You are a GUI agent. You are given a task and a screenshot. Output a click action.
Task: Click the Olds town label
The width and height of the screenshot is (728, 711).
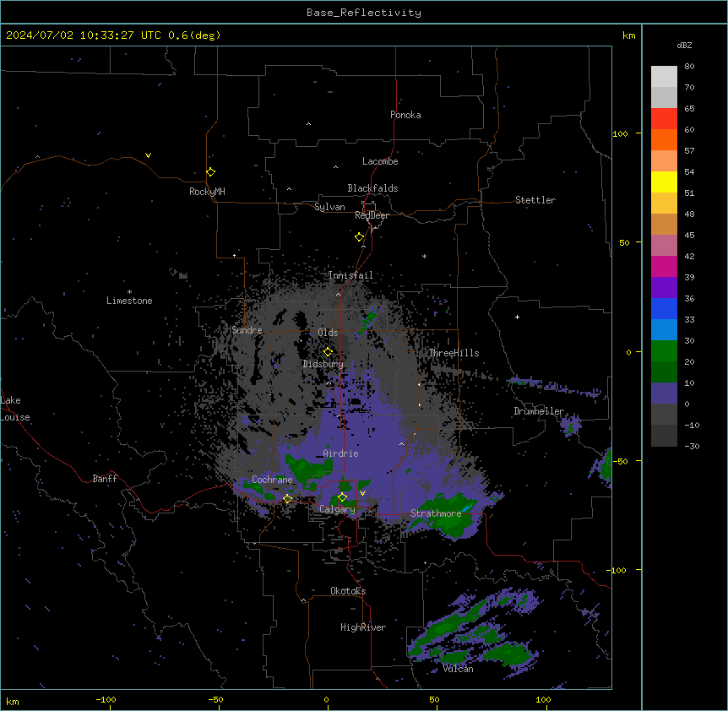tap(328, 333)
